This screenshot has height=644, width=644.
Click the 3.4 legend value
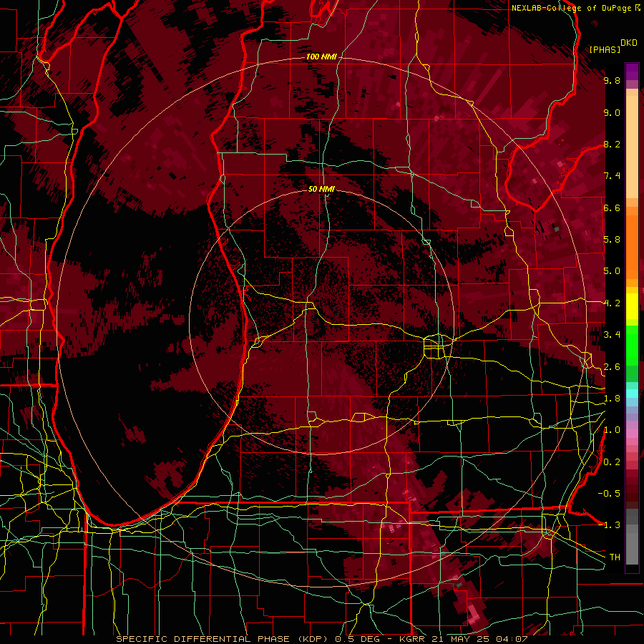612,335
